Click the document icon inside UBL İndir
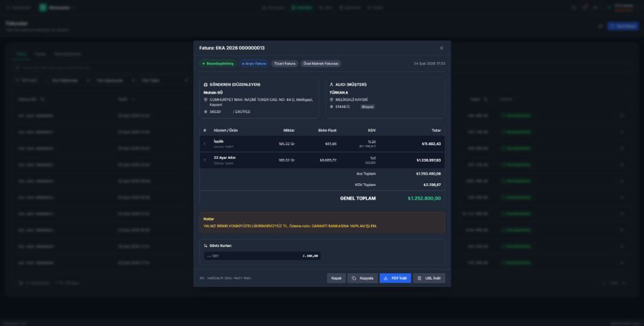Viewport: 644px width, 326px height. pyautogui.click(x=419, y=278)
